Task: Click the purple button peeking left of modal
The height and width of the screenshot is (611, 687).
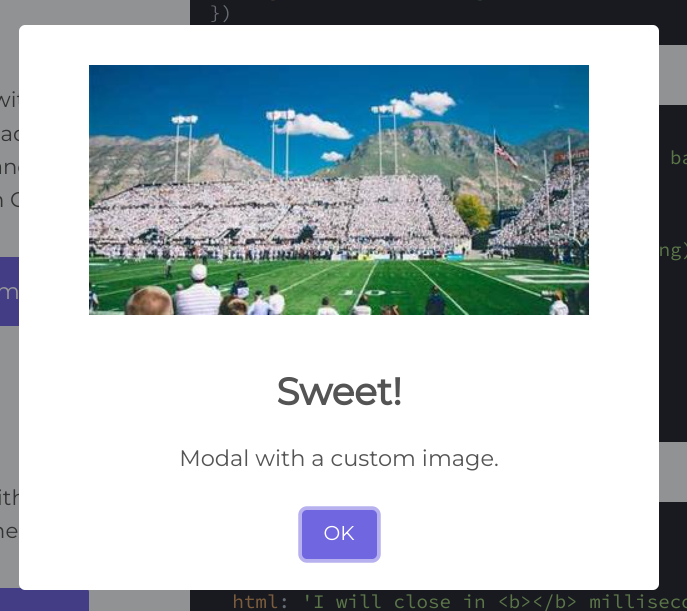Action: click(9, 291)
